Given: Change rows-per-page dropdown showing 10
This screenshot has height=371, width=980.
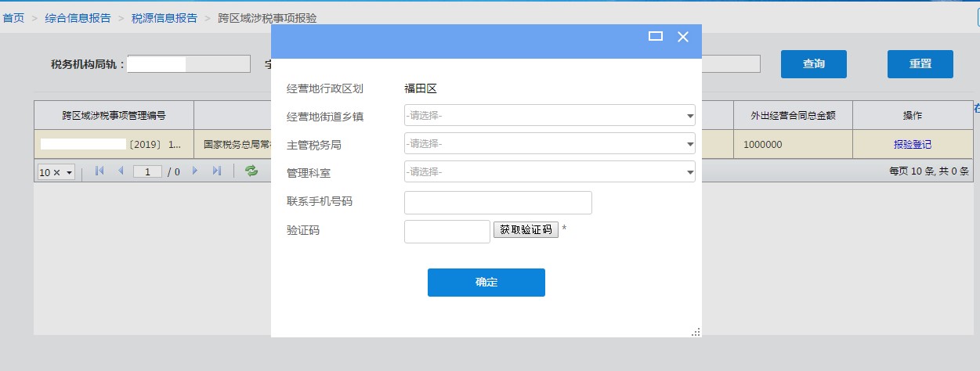Looking at the screenshot, I should (x=56, y=172).
